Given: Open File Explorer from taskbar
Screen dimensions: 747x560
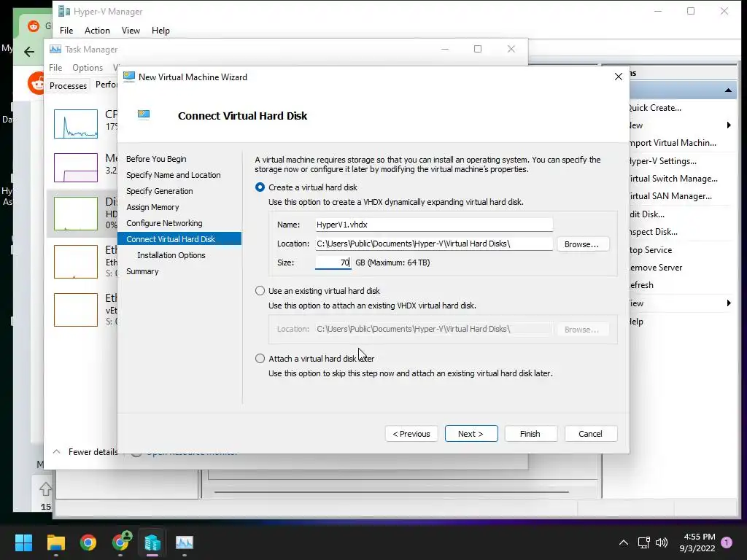Looking at the screenshot, I should [55, 542].
